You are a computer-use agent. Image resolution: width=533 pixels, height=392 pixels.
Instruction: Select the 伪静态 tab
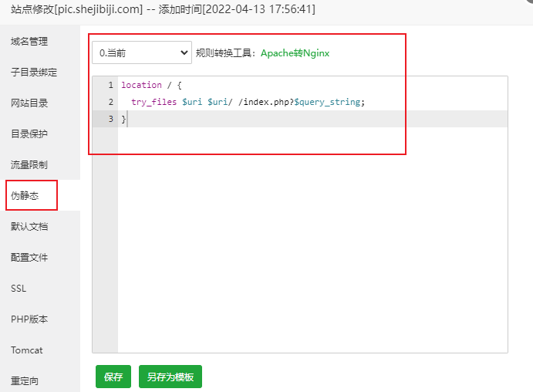[x=25, y=195]
